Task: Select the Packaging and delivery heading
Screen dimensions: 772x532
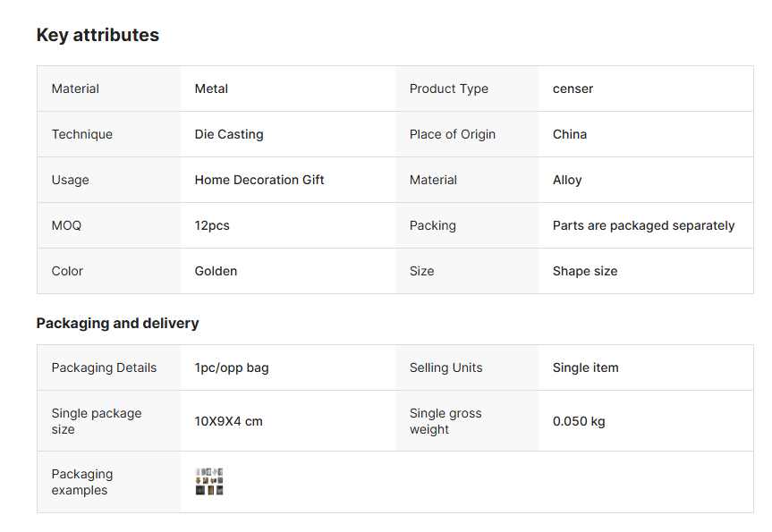Action: [118, 324]
